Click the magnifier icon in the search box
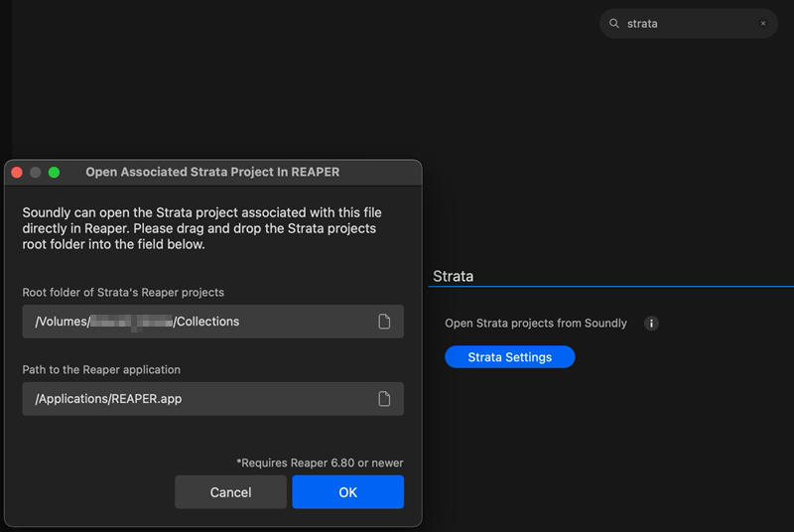Image resolution: width=794 pixels, height=532 pixels. click(614, 24)
